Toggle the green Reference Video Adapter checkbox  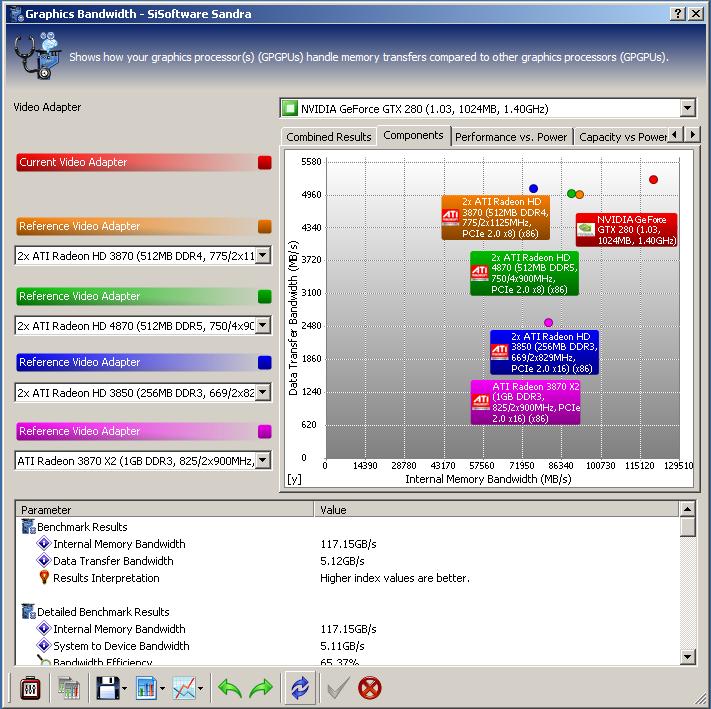coord(265,296)
